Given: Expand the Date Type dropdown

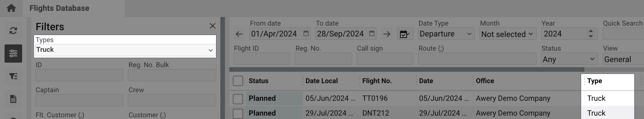Looking at the screenshot, I should [446, 34].
